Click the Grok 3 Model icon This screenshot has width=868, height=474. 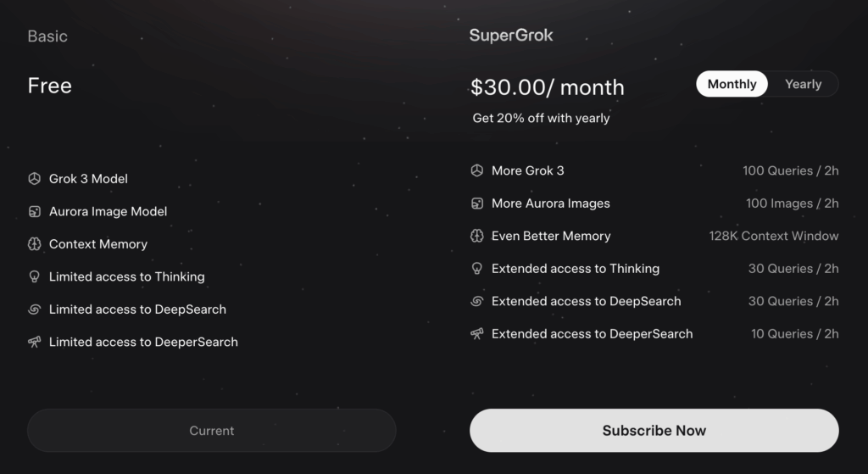coord(34,179)
